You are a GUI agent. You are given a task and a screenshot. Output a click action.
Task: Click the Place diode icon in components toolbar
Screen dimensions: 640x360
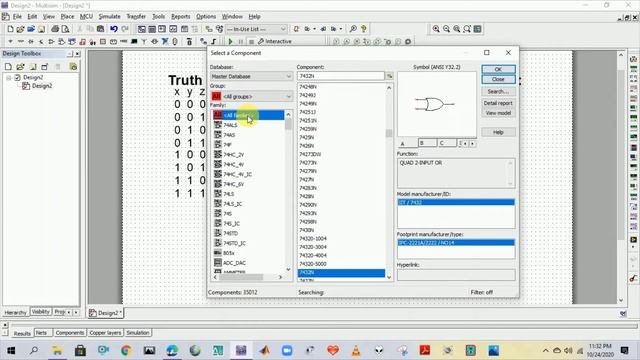[x=31, y=42]
